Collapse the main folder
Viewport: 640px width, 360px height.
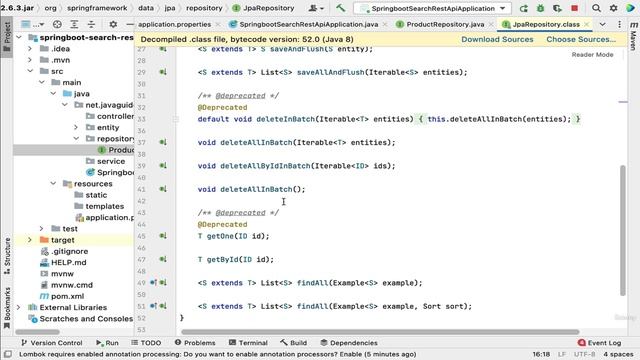42,82
